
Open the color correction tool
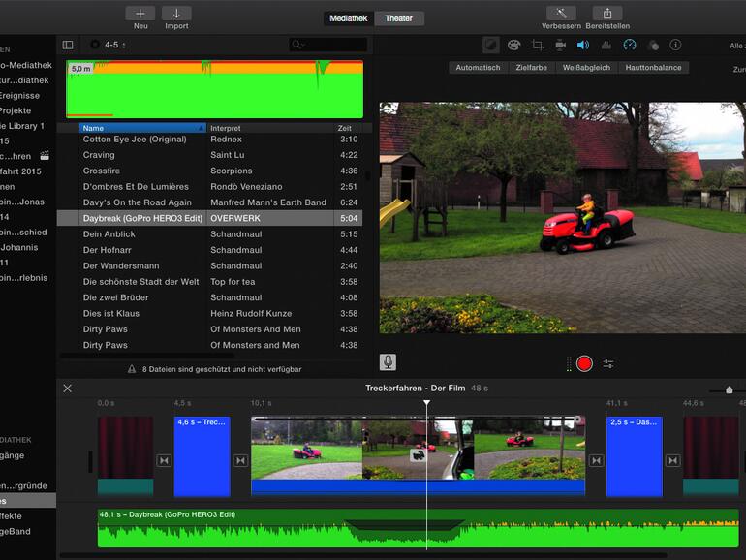click(513, 45)
